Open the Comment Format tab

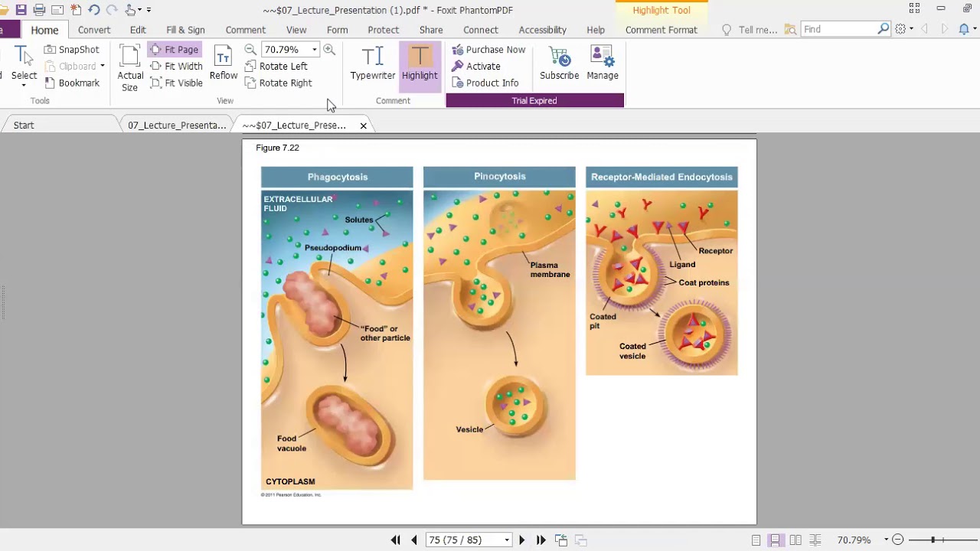click(661, 30)
